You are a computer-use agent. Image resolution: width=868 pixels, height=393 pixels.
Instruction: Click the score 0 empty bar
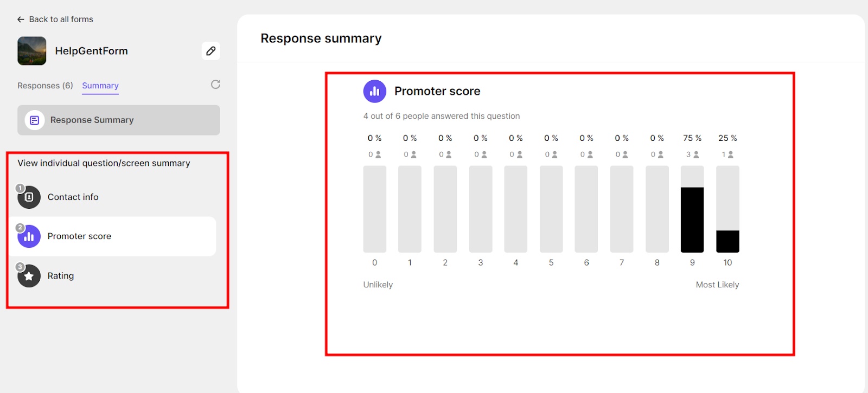tap(375, 209)
